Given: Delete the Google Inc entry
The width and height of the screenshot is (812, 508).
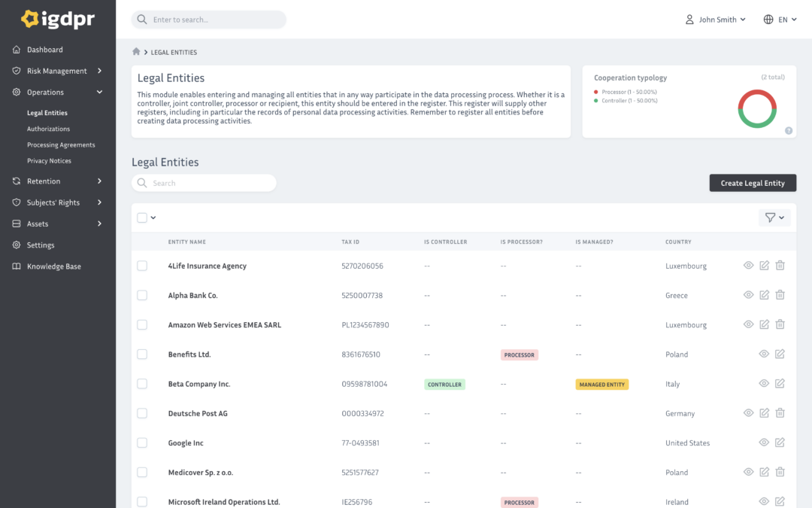Looking at the screenshot, I should 780,443.
